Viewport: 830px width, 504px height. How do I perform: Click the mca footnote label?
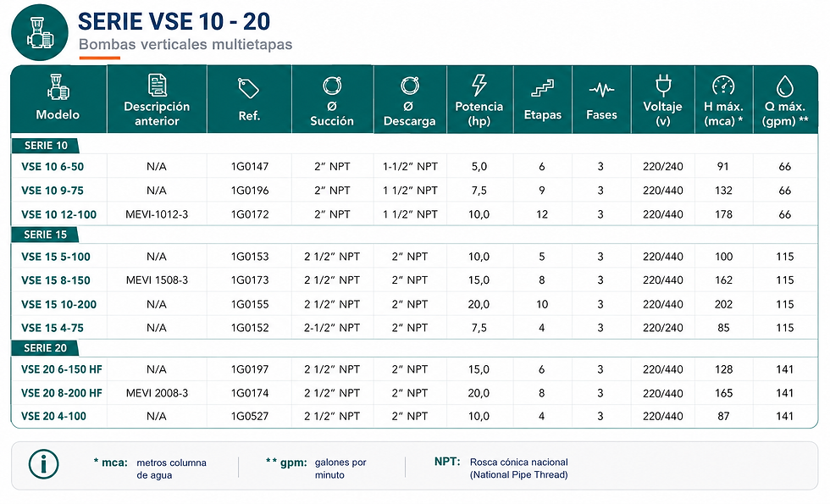[x=111, y=462]
